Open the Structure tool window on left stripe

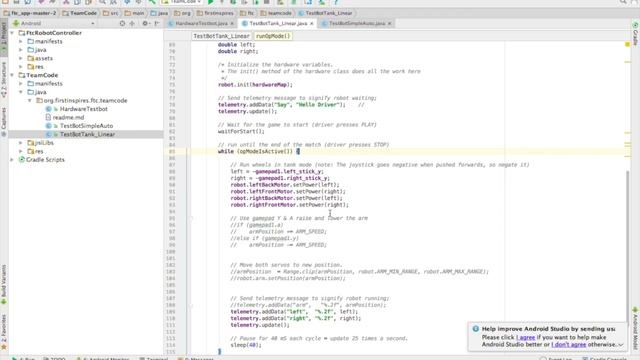[4, 80]
